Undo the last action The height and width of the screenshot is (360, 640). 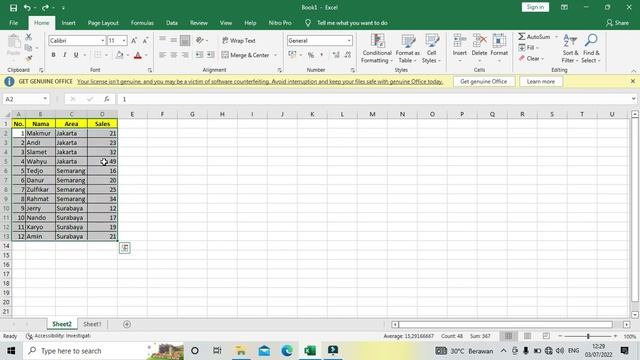point(27,7)
